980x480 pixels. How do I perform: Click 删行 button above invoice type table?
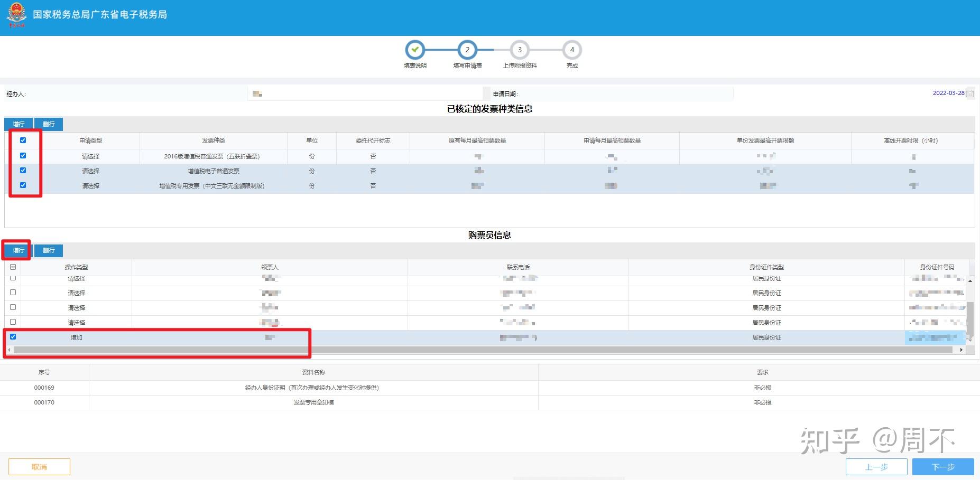tap(49, 124)
